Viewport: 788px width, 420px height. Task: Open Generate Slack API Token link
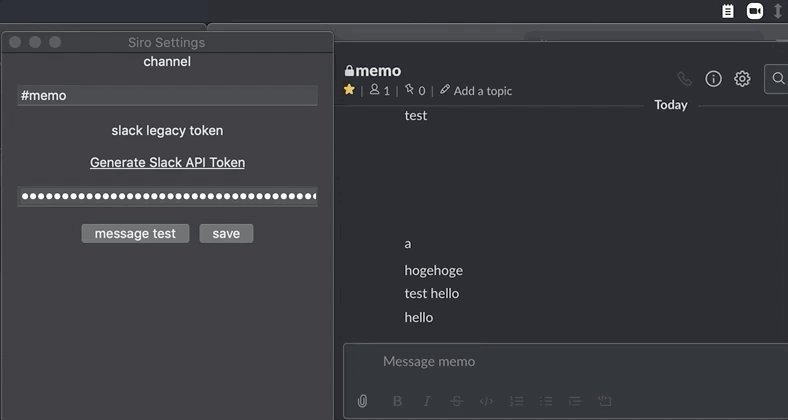pyautogui.click(x=167, y=162)
